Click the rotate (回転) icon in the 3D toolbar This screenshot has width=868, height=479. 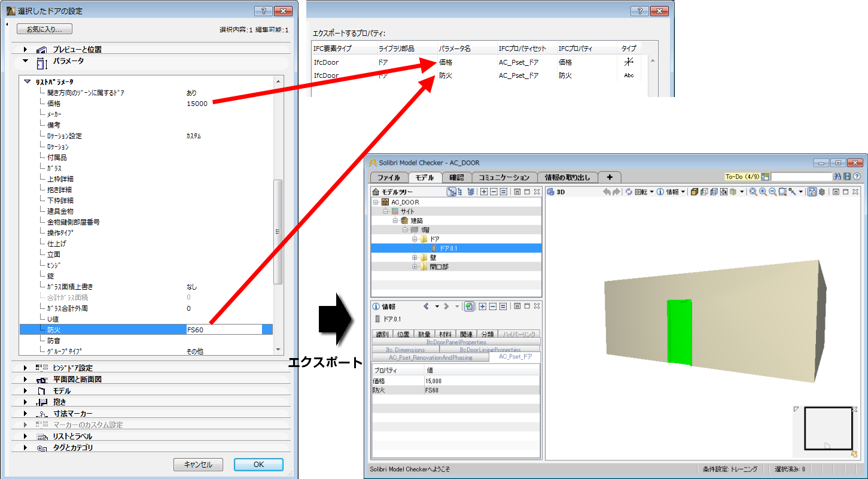point(629,192)
